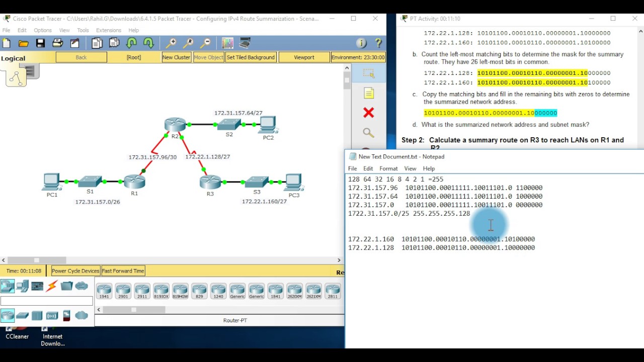Reset zoom with the R magnifier icon
The width and height of the screenshot is (644, 362).
188,44
